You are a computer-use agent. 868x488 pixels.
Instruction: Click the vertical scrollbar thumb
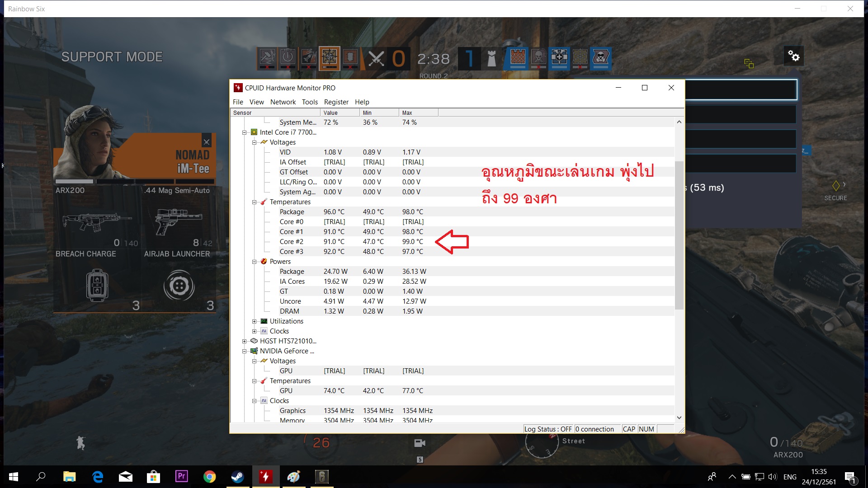679,235
